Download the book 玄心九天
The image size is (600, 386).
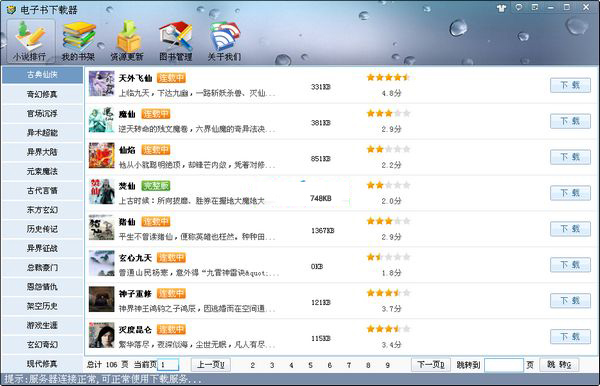pos(570,265)
